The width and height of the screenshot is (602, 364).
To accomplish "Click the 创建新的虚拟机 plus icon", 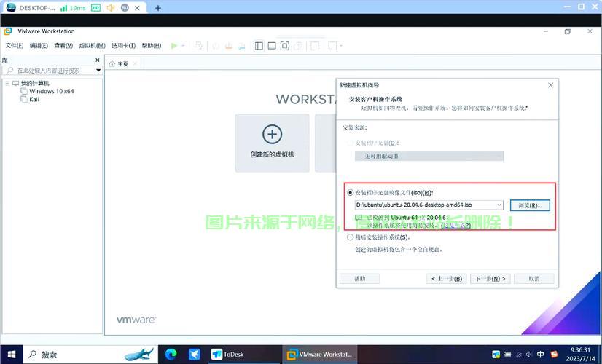I will pyautogui.click(x=272, y=134).
